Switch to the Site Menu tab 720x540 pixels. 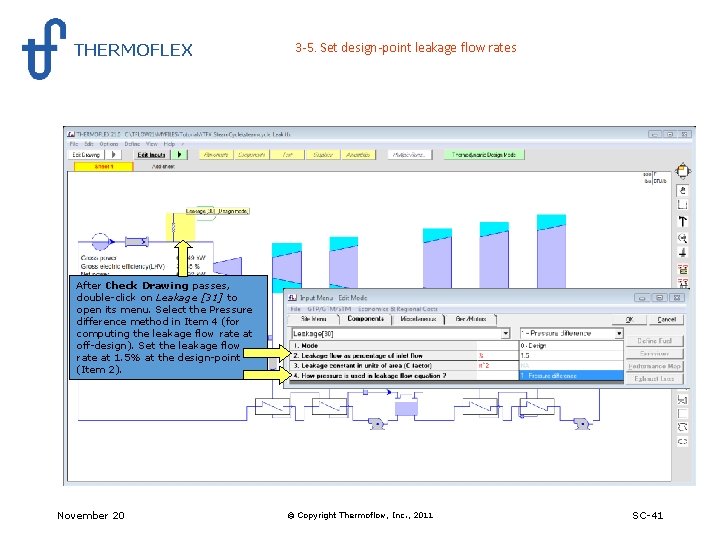(x=314, y=319)
